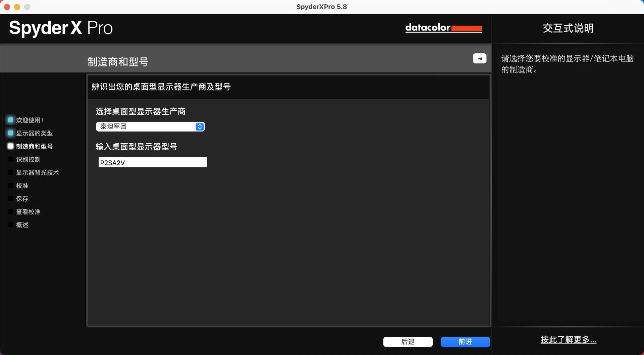Click the 欢迎使用! step indicator square

click(x=10, y=120)
